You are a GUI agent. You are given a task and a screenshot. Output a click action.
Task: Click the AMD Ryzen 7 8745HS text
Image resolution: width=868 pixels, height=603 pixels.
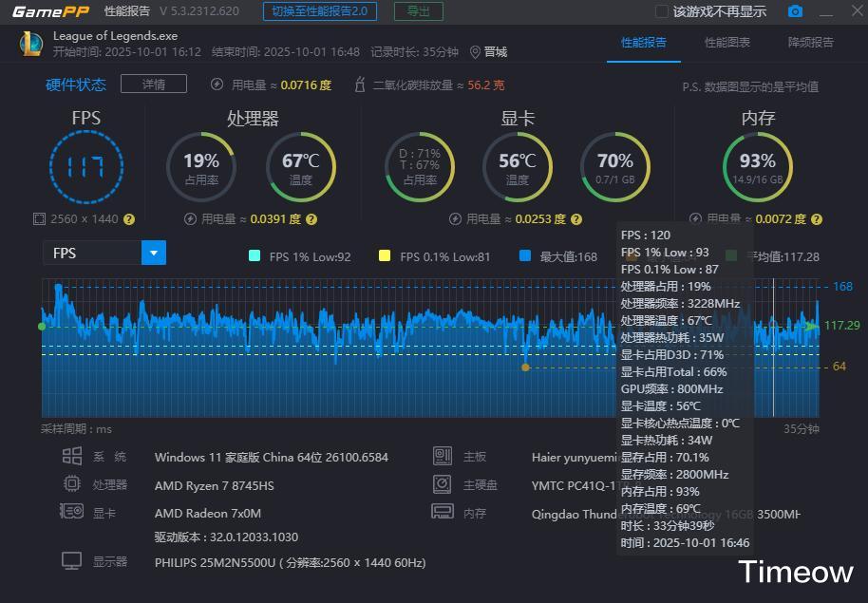pos(215,485)
